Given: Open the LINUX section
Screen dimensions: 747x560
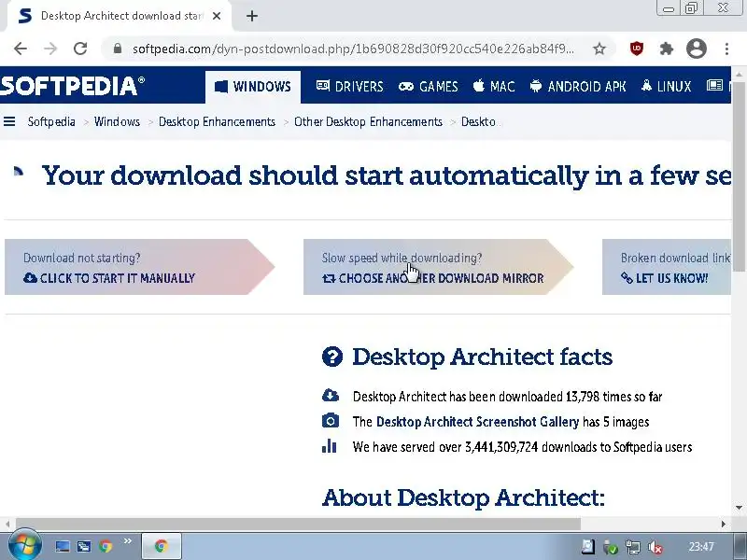Looking at the screenshot, I should [x=666, y=86].
